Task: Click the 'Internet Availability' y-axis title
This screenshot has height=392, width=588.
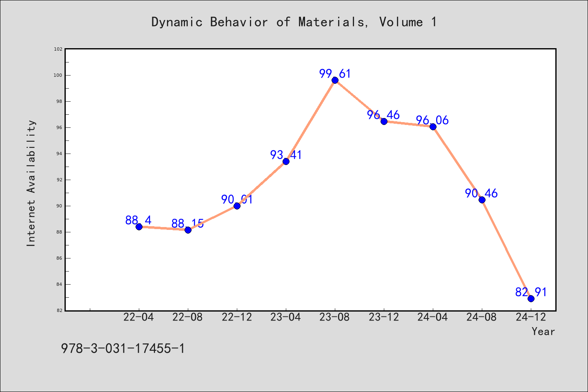Action: click(31, 183)
